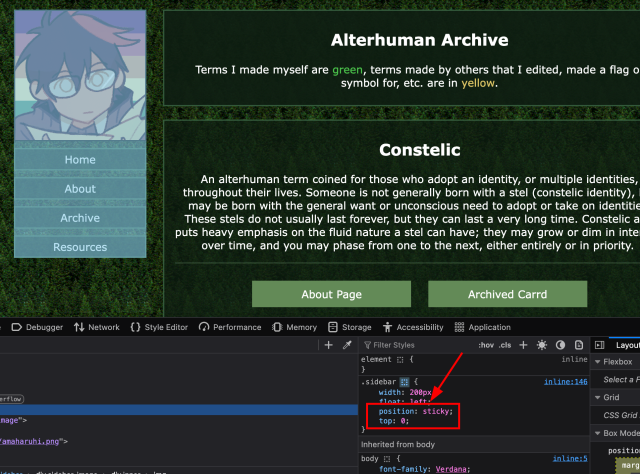
Task: Toggle the :hov pseudo-class panel
Action: point(486,345)
